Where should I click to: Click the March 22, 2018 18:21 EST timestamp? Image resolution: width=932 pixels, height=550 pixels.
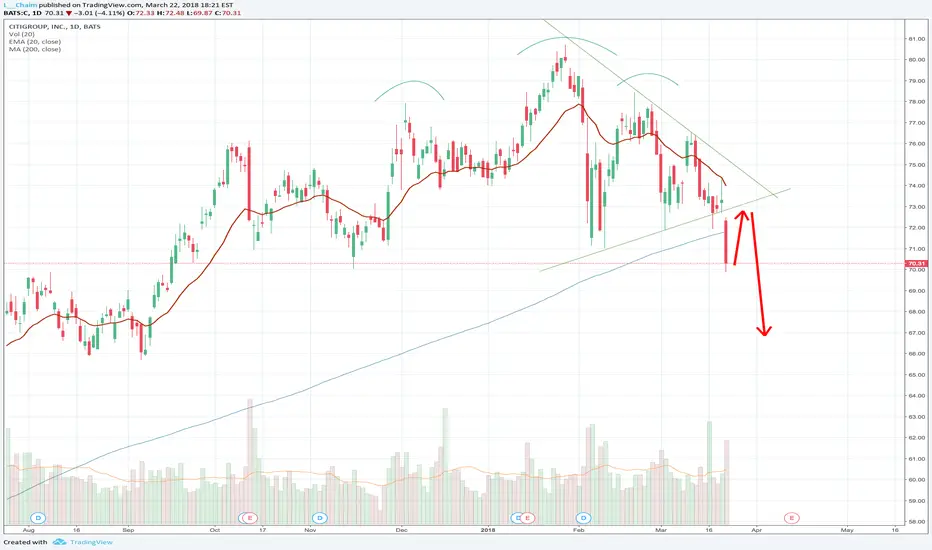189,5
